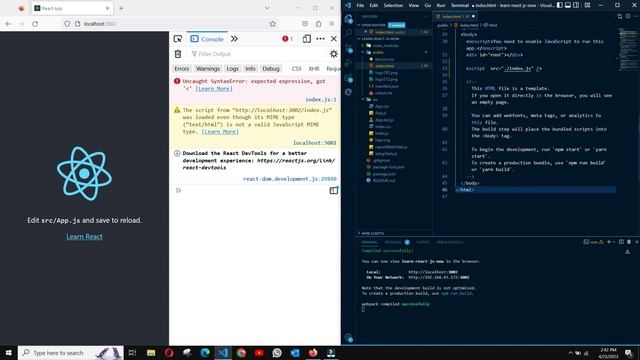This screenshot has height=360, width=640.
Task: Bookmark this page with star icon
Action: point(273,24)
